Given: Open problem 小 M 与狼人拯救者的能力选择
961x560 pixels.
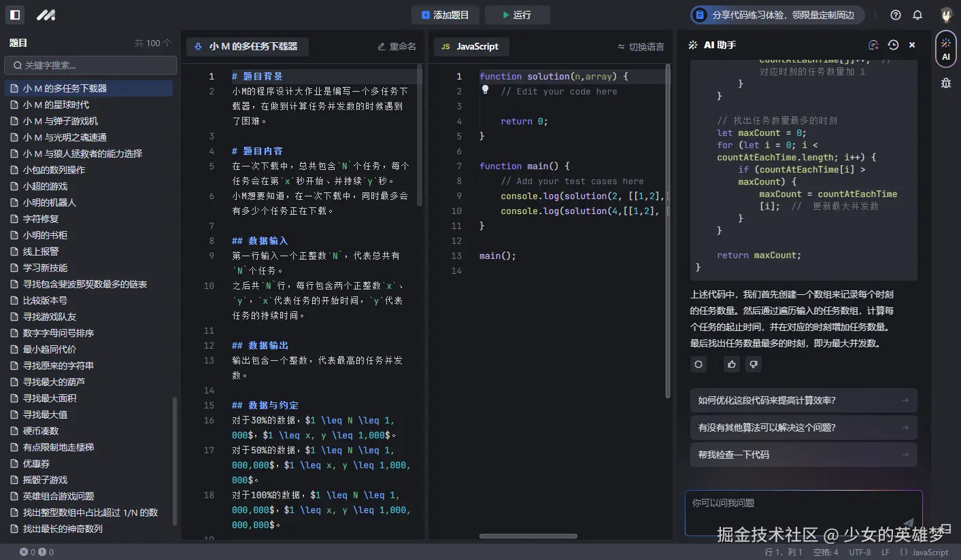Looking at the screenshot, I should pyautogui.click(x=88, y=154).
